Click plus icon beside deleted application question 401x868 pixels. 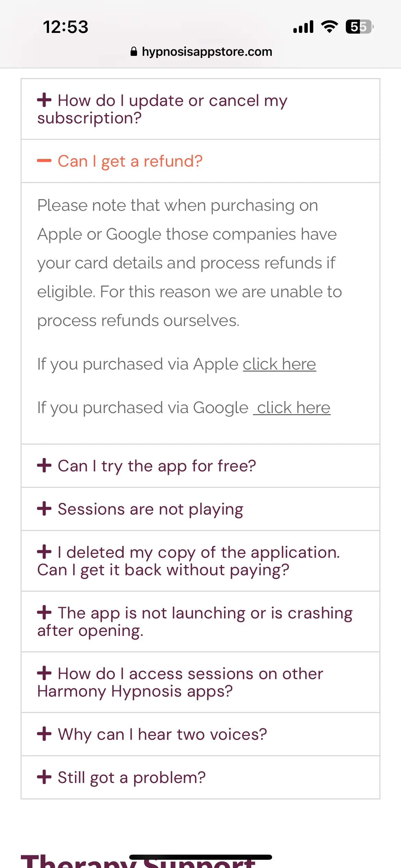(44, 552)
